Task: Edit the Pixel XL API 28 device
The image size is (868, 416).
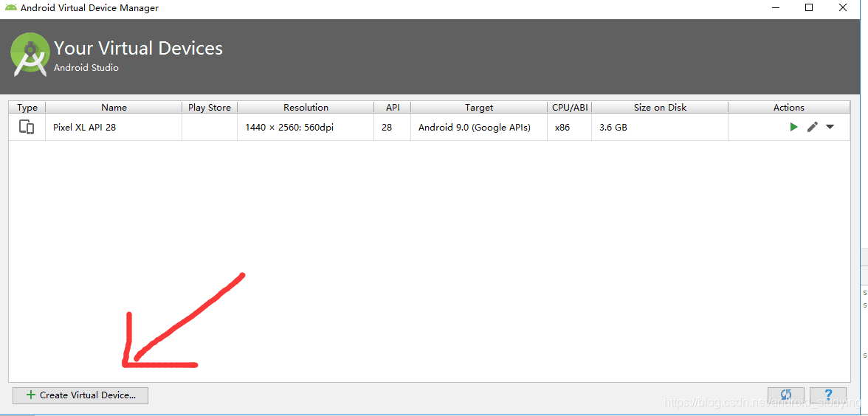Action: (x=812, y=127)
